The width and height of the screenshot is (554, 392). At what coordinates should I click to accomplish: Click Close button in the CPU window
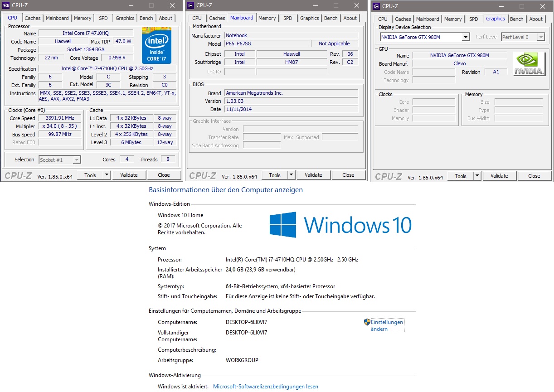point(164,175)
